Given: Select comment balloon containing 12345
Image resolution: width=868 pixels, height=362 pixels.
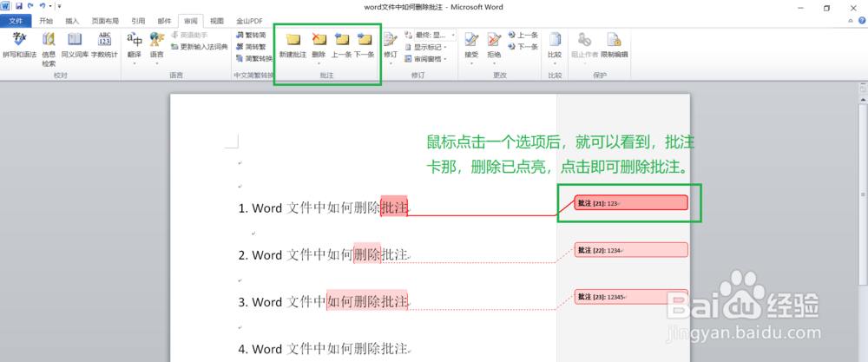Looking at the screenshot, I should (631, 297).
